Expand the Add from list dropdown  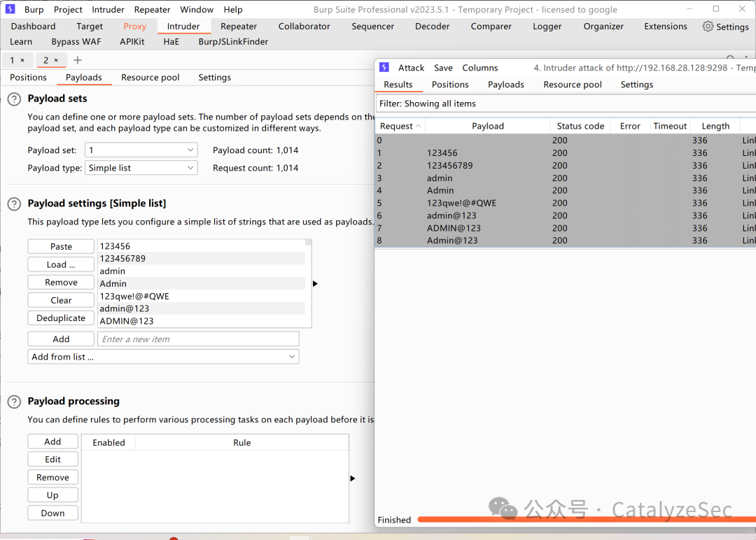tap(163, 357)
